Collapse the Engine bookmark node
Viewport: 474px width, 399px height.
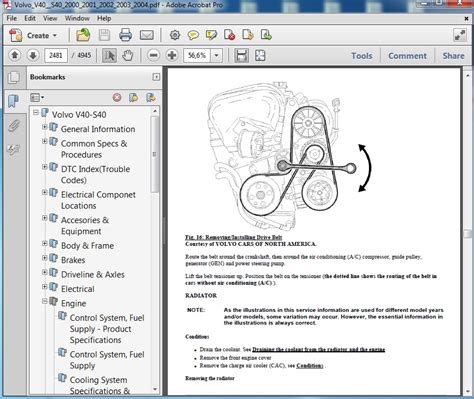coord(44,301)
